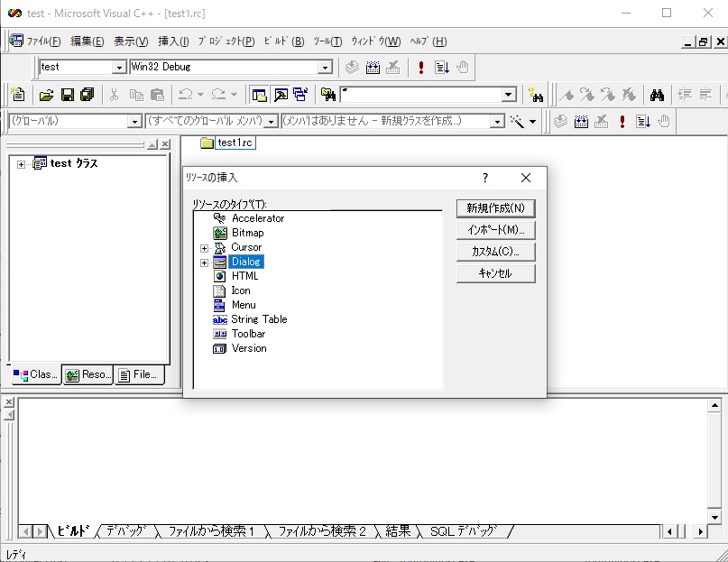Screen dimensions: 728x562
Task: Switch to the ClassView tab
Action: pyautogui.click(x=36, y=374)
